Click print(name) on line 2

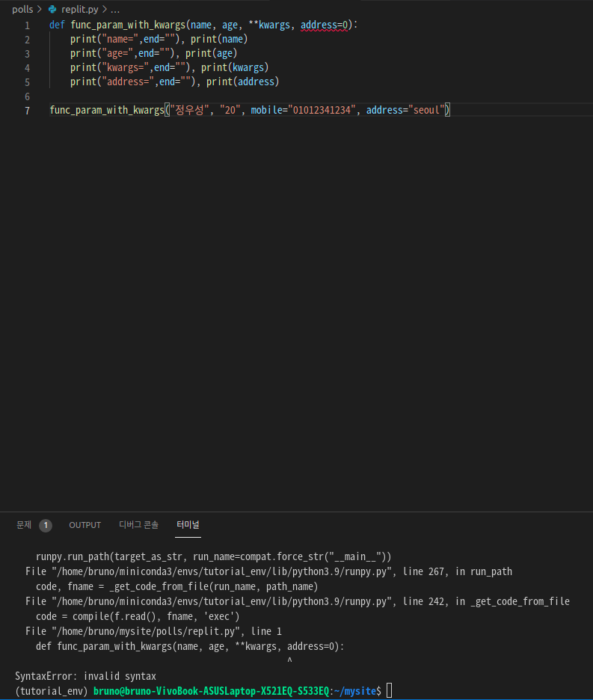tap(219, 40)
